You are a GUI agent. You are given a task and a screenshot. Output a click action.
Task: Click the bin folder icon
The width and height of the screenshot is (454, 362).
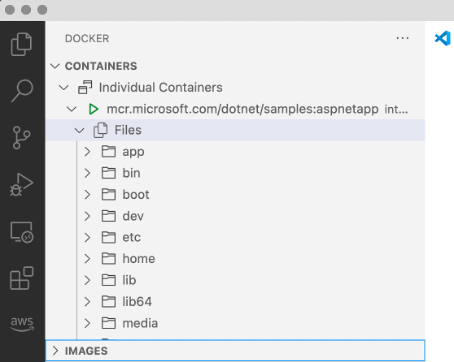[x=109, y=173]
